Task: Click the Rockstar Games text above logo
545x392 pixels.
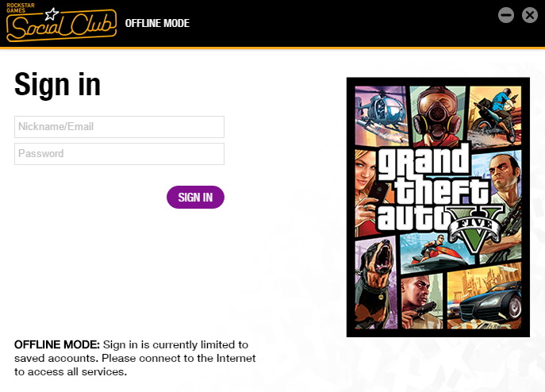Action: tap(21, 8)
